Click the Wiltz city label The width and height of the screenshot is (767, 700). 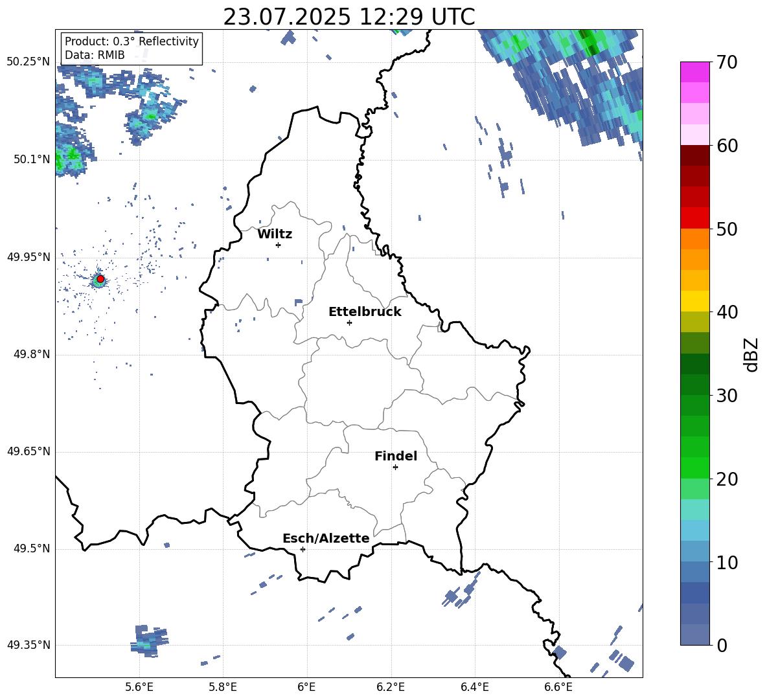[x=275, y=234]
